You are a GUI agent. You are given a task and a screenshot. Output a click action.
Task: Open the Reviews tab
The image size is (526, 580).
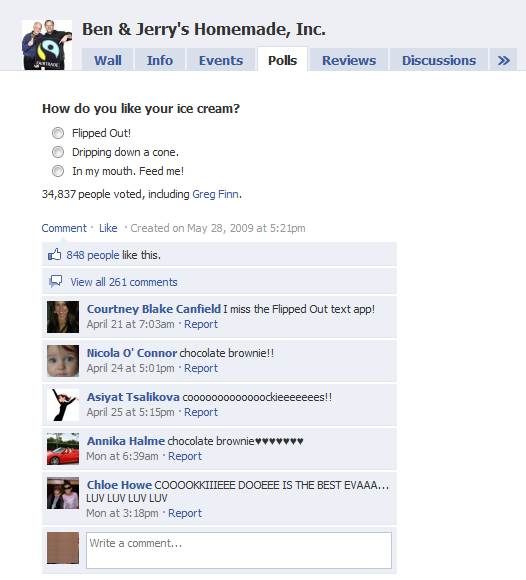pos(349,60)
